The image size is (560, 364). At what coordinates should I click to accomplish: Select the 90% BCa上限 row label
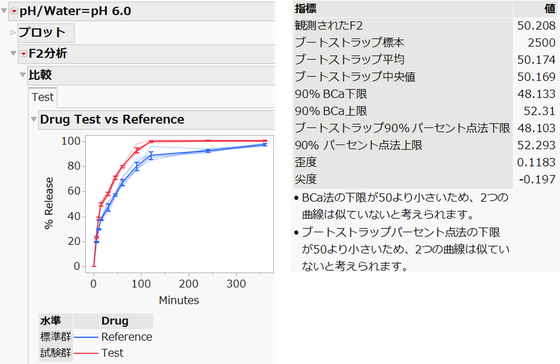(331, 111)
